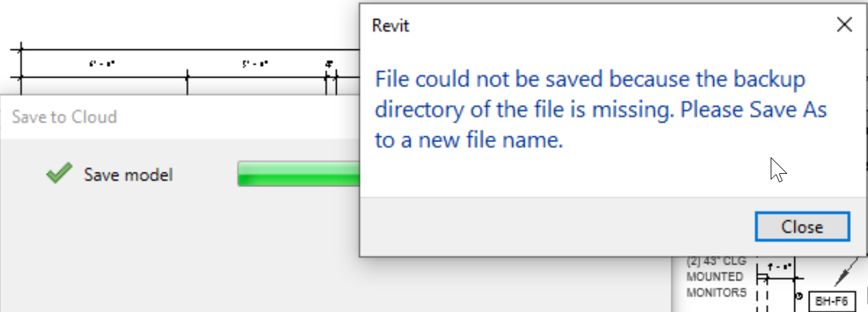The image size is (868, 312).
Task: Dismiss Revit error with the X button
Action: [x=844, y=26]
